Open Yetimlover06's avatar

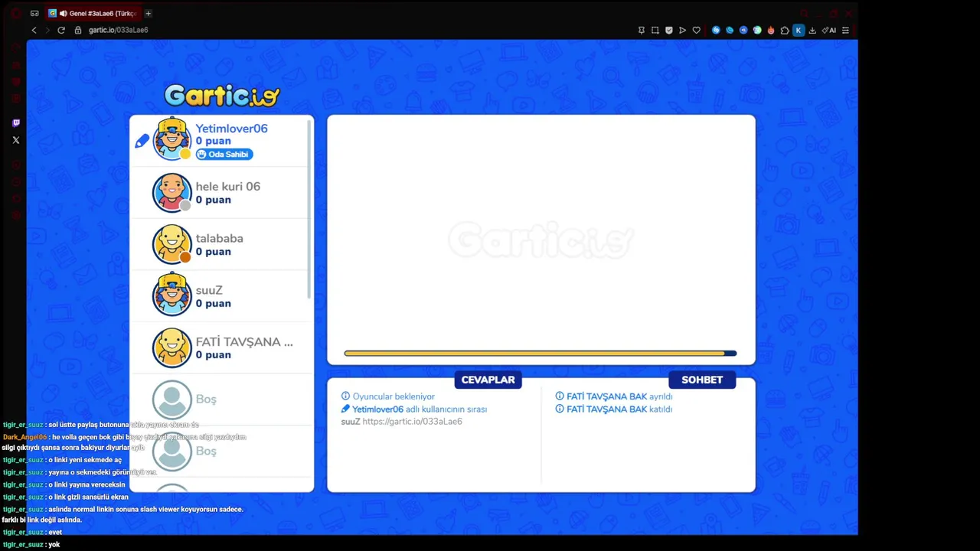tap(171, 139)
